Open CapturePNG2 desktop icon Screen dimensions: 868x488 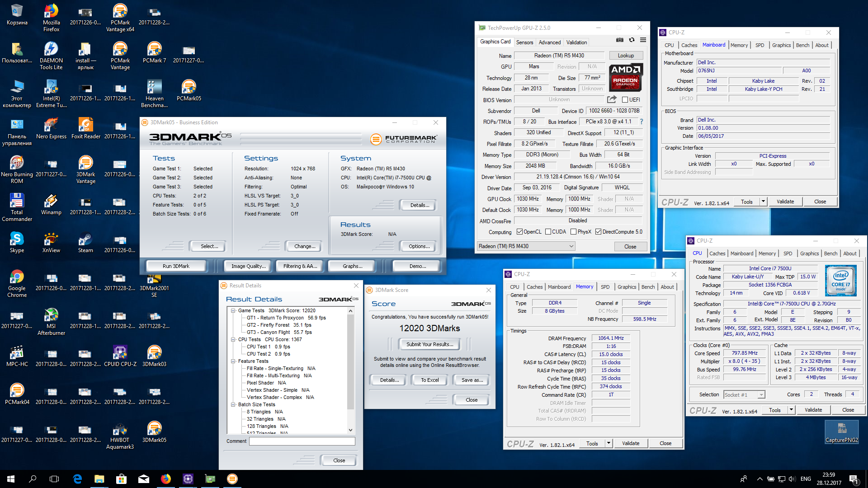[841, 432]
